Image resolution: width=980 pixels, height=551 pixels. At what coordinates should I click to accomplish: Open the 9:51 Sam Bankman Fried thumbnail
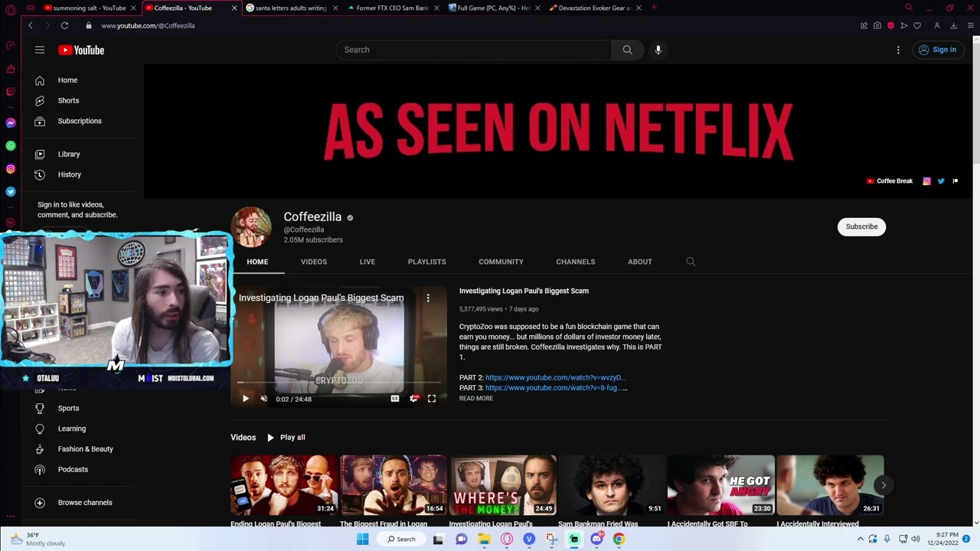click(x=612, y=485)
